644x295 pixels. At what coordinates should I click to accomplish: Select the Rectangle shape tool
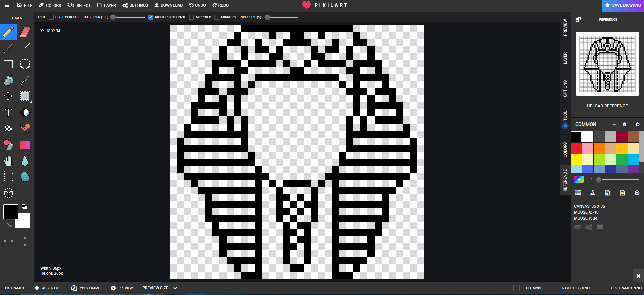click(8, 64)
